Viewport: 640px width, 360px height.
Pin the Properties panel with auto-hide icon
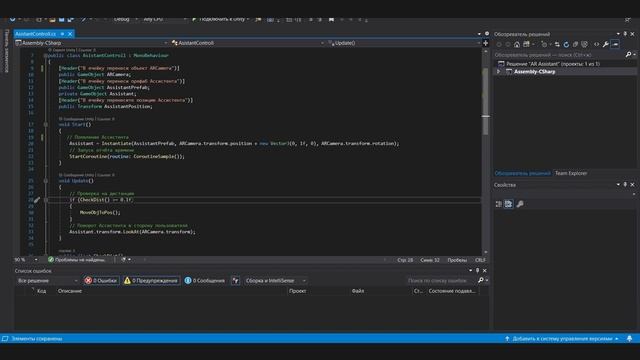tap(625, 185)
